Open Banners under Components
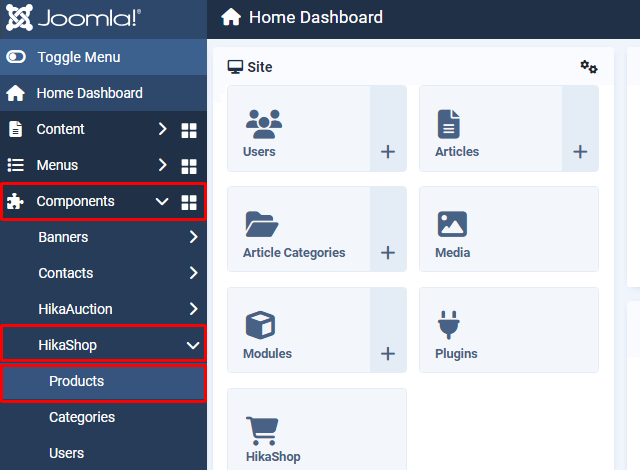The height and width of the screenshot is (470, 640). pos(63,237)
